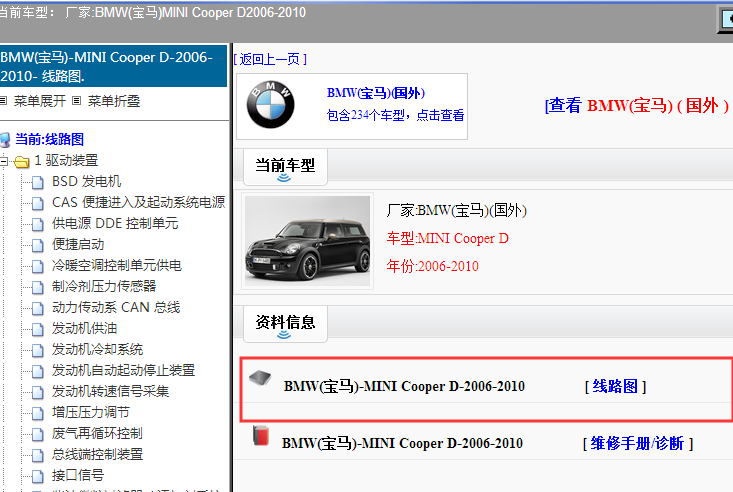Click the document icon beside 便捷启动
This screenshot has height=492, width=733.
click(x=37, y=245)
